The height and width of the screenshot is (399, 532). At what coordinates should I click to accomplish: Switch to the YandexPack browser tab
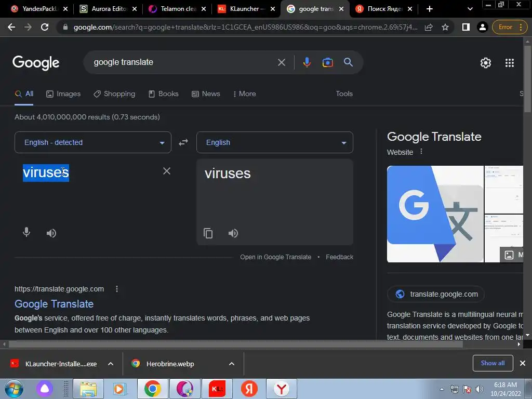pos(38,9)
